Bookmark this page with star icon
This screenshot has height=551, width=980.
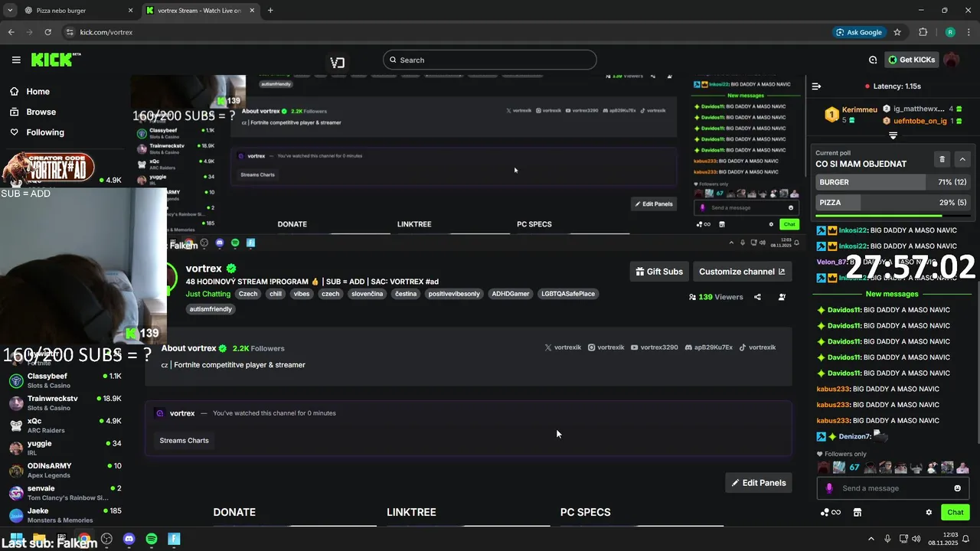coord(897,32)
